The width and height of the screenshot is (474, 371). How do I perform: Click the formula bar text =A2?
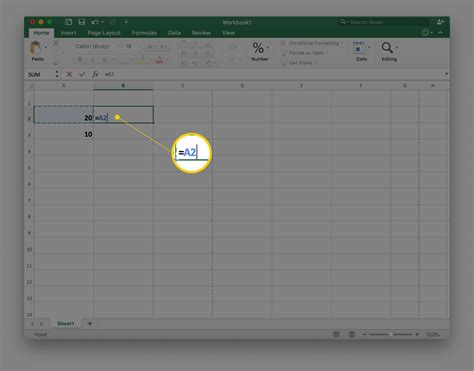(109, 74)
